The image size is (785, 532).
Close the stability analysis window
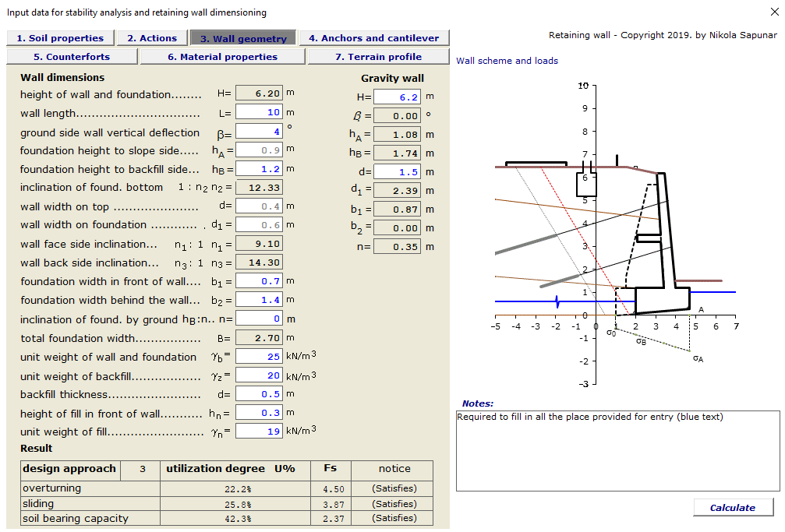(x=774, y=11)
